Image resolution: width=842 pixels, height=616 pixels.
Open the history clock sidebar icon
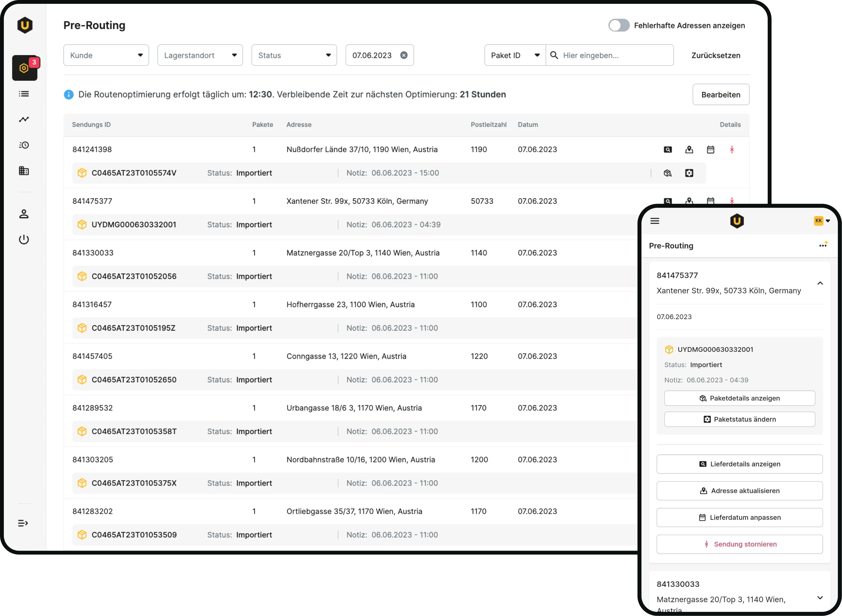coord(24,145)
